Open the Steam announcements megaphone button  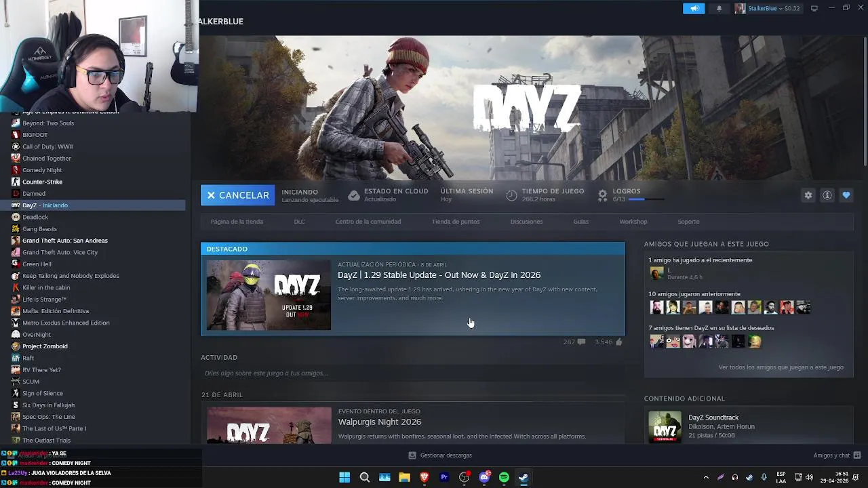[693, 8]
